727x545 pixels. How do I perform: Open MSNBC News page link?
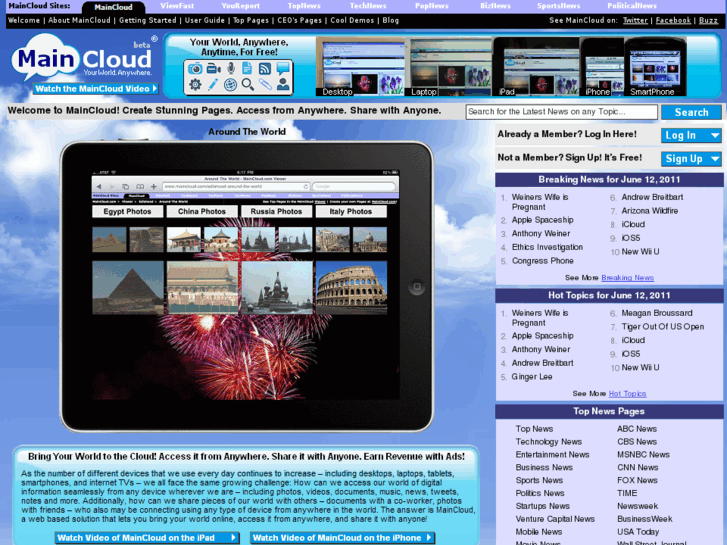[643, 455]
